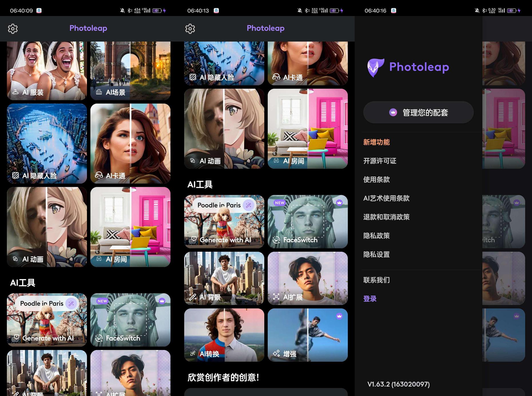Tap clock 06:40:09 in left status bar
This screenshot has width=532, height=396.
click(x=21, y=11)
